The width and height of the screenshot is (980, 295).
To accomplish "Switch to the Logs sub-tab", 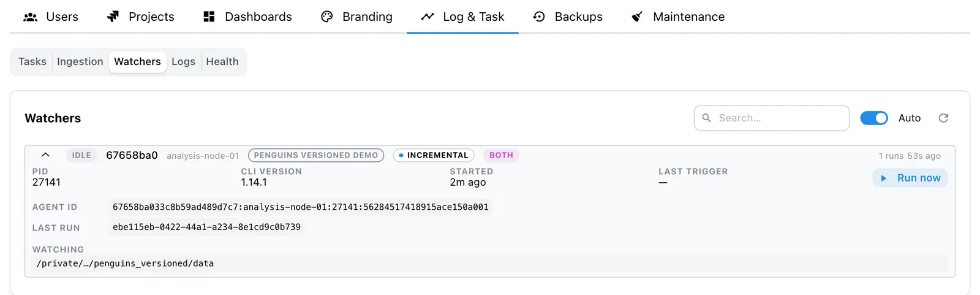I will click(x=183, y=61).
